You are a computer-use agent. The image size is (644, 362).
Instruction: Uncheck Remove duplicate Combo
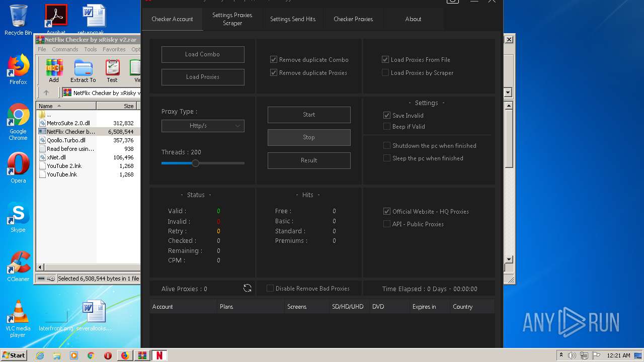274,59
